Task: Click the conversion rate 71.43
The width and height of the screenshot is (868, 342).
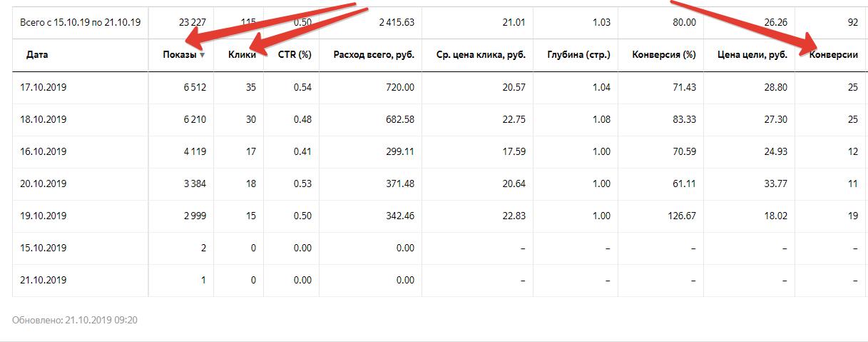Action: [x=684, y=86]
